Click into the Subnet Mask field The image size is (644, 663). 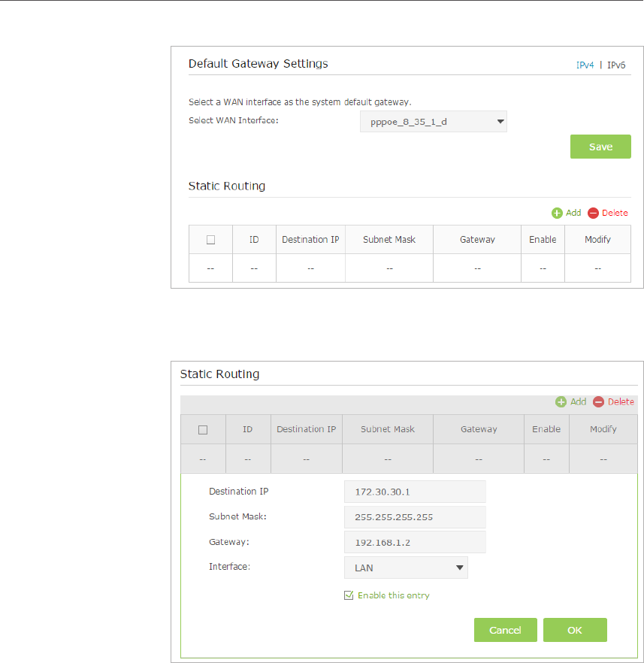(415, 517)
